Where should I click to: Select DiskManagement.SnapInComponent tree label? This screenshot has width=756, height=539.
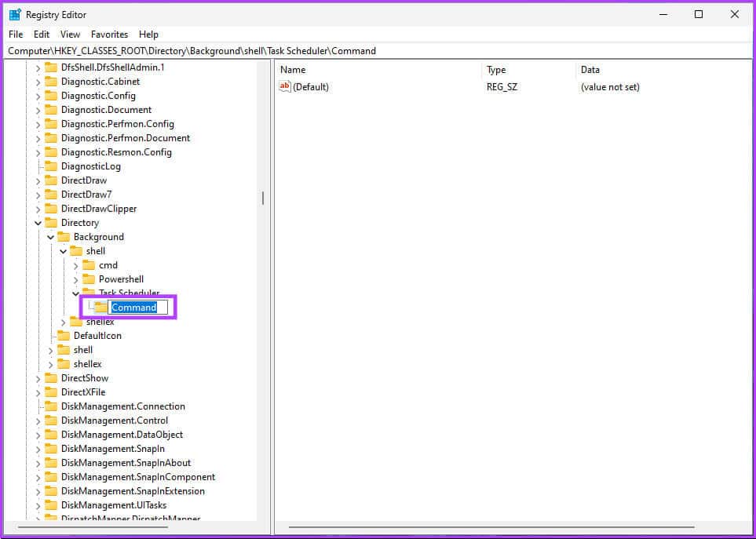138,477
